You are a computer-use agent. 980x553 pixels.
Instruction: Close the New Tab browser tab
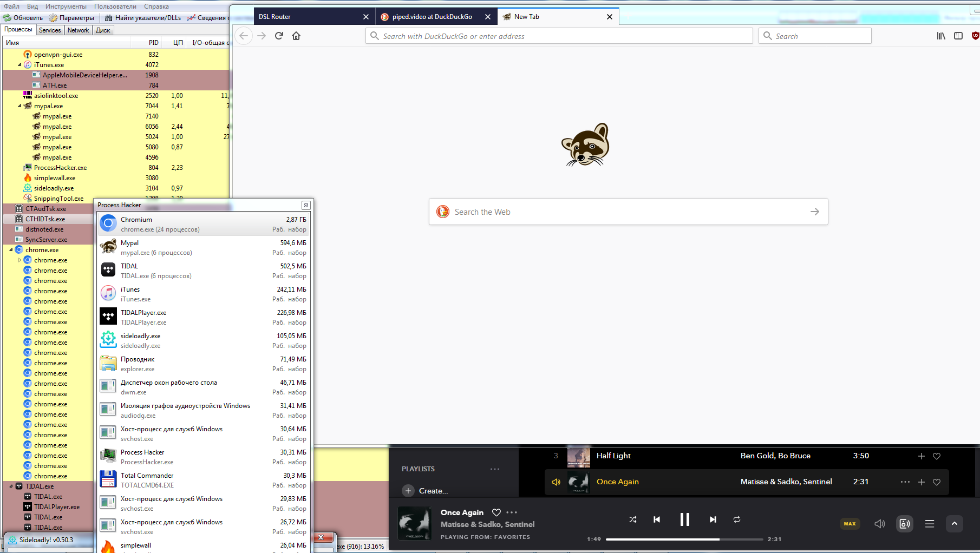point(610,17)
